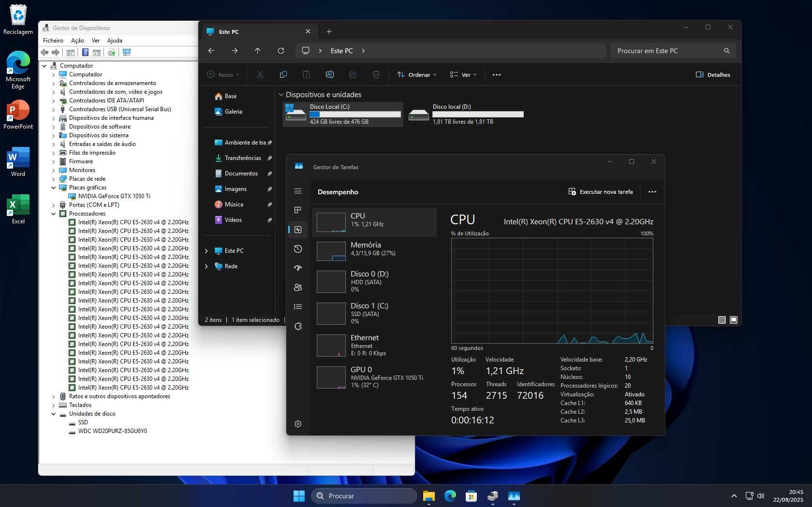Open the Ajuda menu
Image resolution: width=812 pixels, height=507 pixels.
[x=115, y=41]
